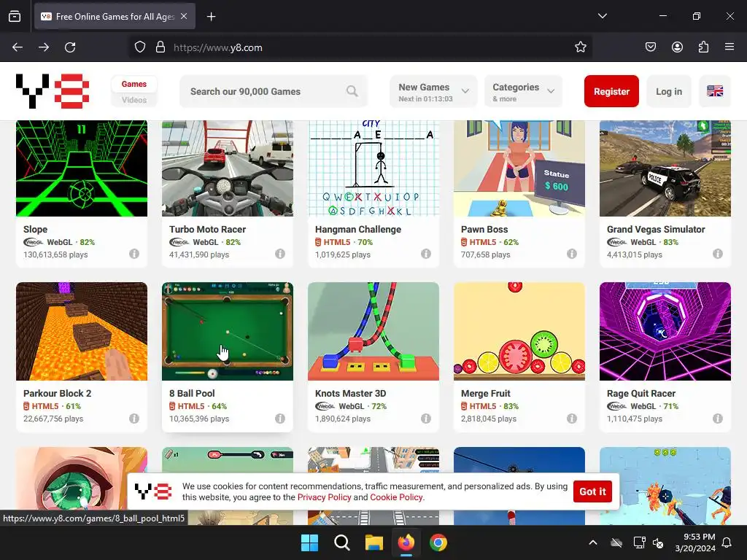Open Windows taskbar Search
Image resolution: width=747 pixels, height=560 pixels.
pyautogui.click(x=341, y=542)
